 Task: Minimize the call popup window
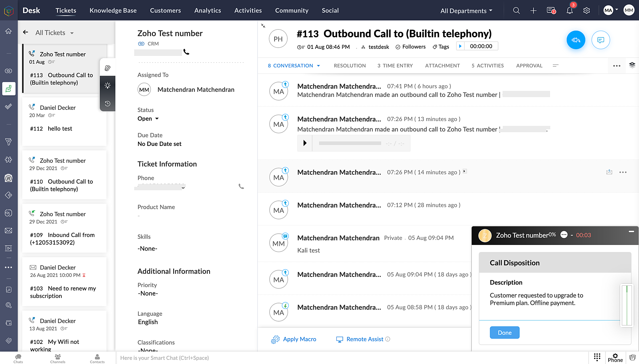(x=631, y=231)
